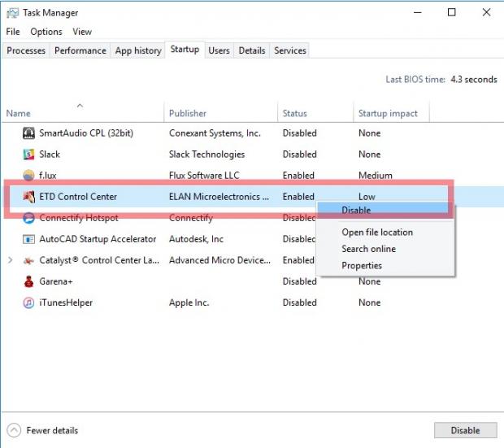Select Open file location menu entry

[377, 233]
